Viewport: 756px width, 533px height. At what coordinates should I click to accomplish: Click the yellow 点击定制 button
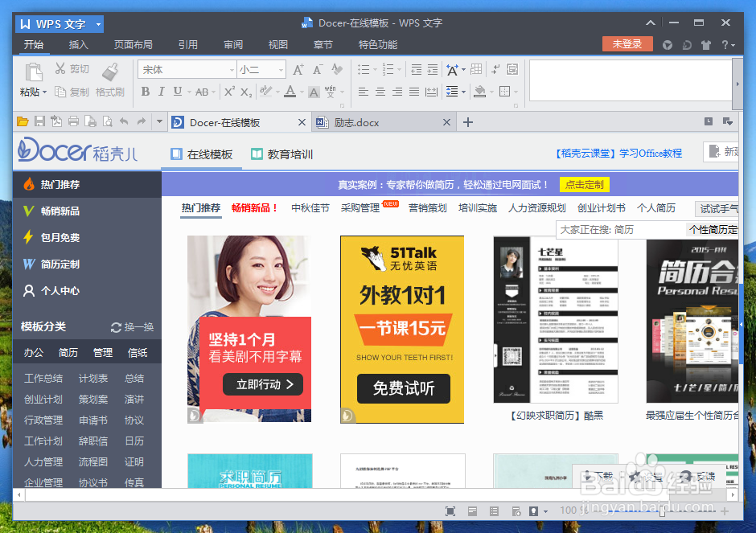[585, 185]
